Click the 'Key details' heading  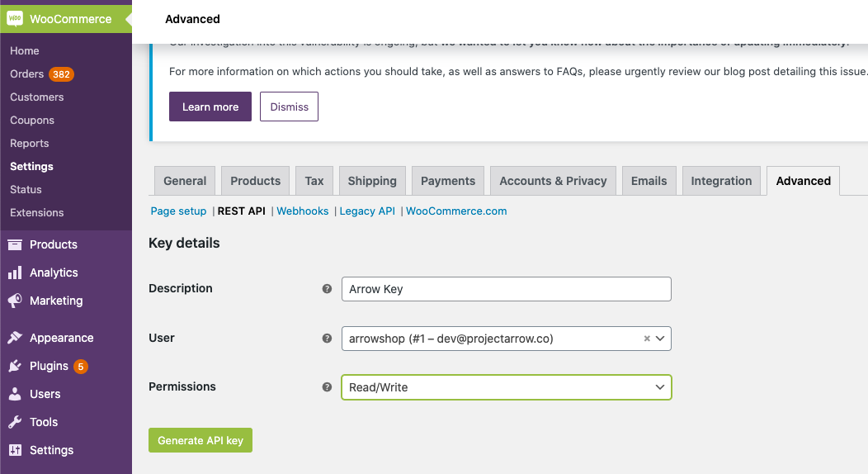click(184, 243)
